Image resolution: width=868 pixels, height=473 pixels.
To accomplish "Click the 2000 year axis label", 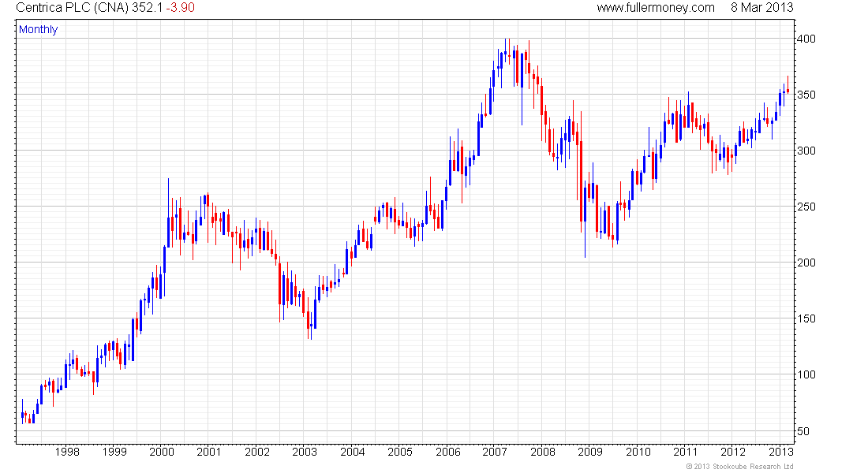I will point(162,452).
